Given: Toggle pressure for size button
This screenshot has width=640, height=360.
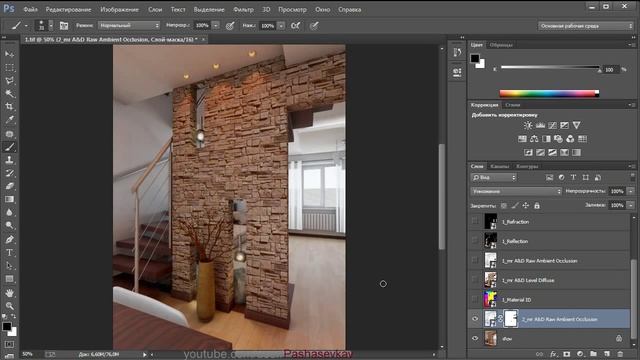Looking at the screenshot, I should 314,26.
